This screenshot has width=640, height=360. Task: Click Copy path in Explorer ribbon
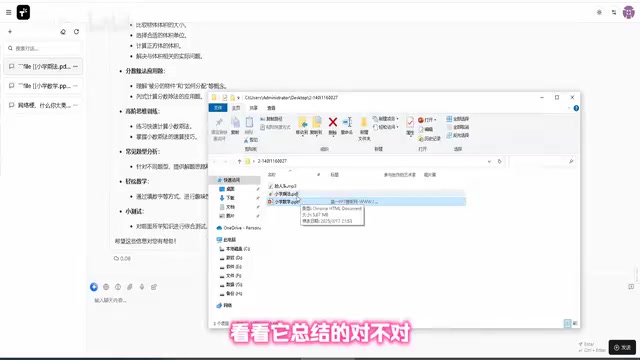pyautogui.click(x=271, y=119)
